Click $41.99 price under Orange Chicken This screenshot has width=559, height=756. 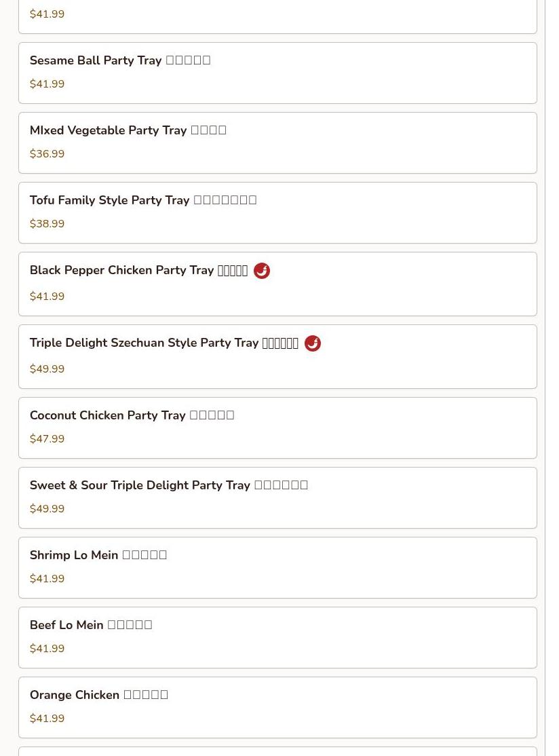47,719
